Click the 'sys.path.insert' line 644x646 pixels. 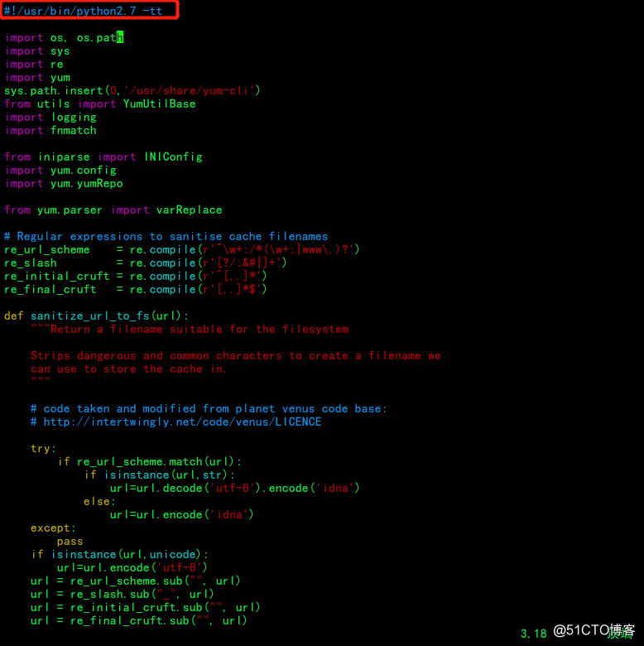132,90
